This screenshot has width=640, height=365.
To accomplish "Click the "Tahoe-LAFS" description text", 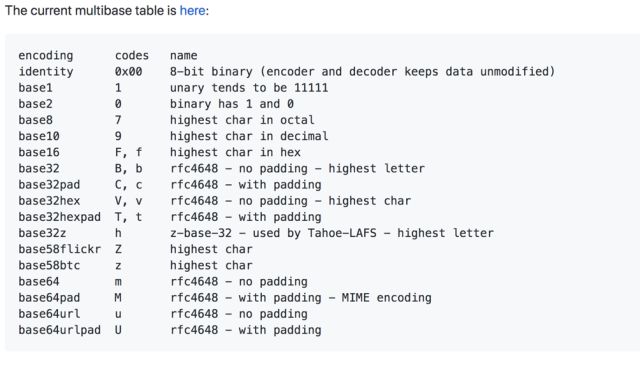I will pos(342,233).
